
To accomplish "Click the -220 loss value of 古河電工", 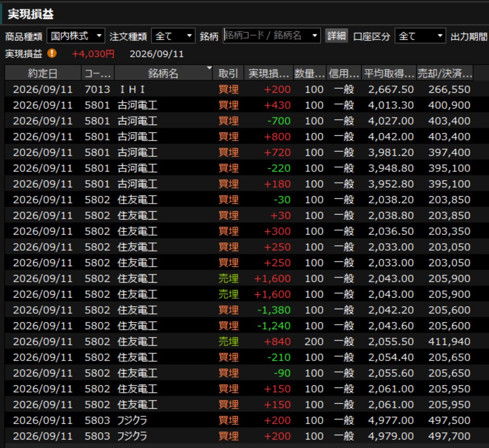I will [x=279, y=168].
